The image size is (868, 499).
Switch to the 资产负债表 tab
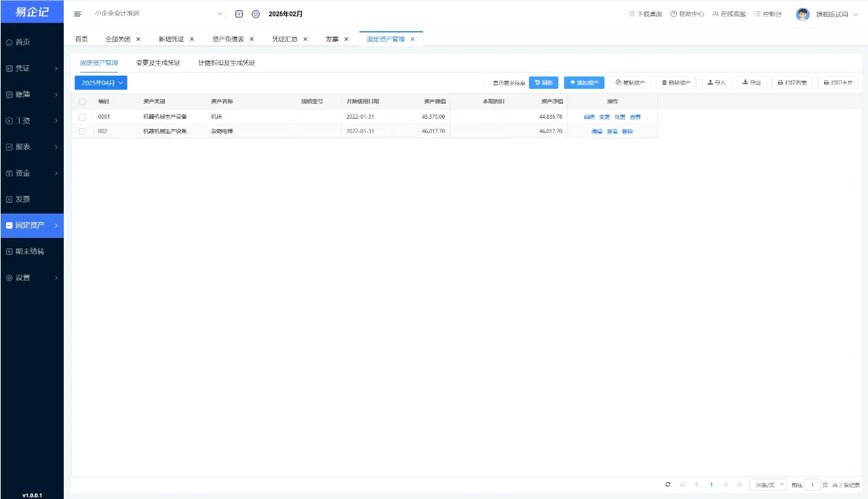228,39
